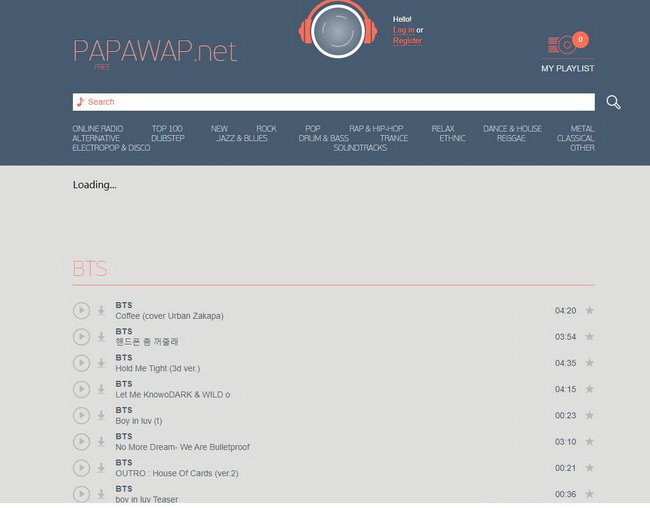
Task: Open My Playlist disc icon
Action: click(x=562, y=45)
